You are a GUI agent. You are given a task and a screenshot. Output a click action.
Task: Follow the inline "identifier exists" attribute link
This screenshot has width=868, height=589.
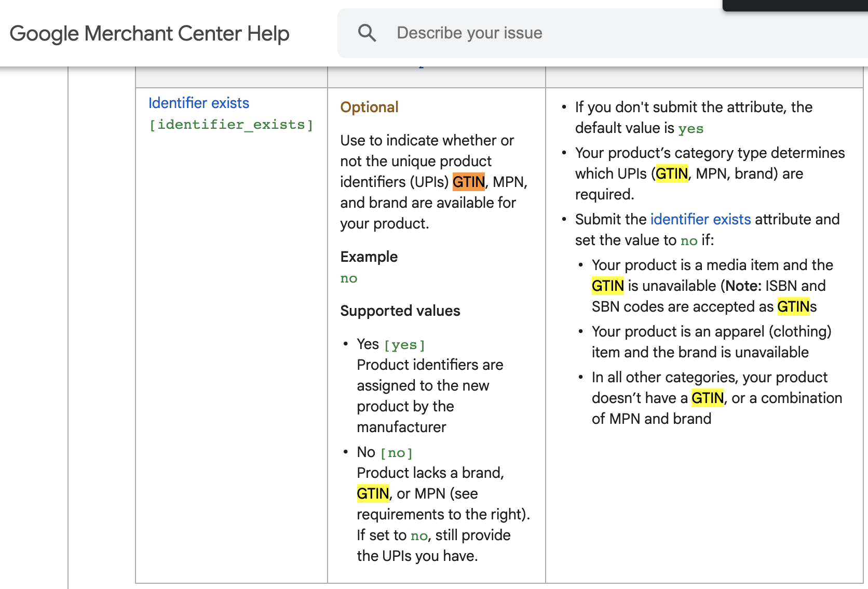tap(700, 219)
